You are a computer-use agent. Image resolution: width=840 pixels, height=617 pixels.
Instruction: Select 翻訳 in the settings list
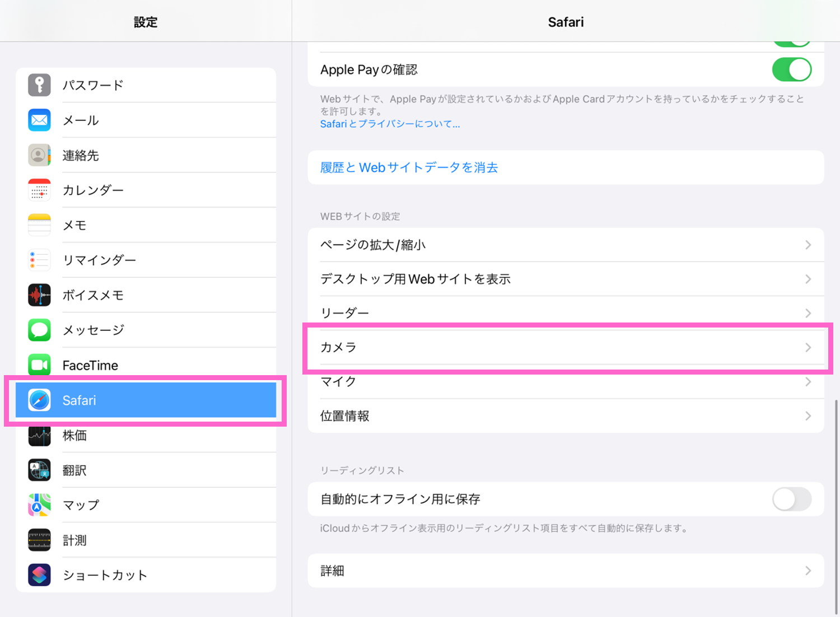[74, 470]
